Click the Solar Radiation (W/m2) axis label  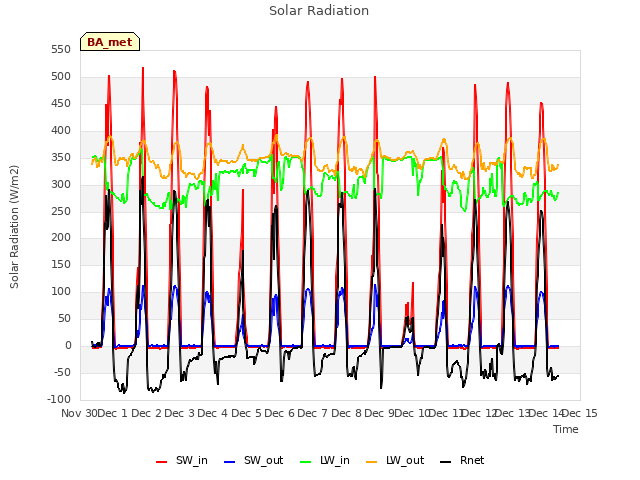pyautogui.click(x=14, y=227)
